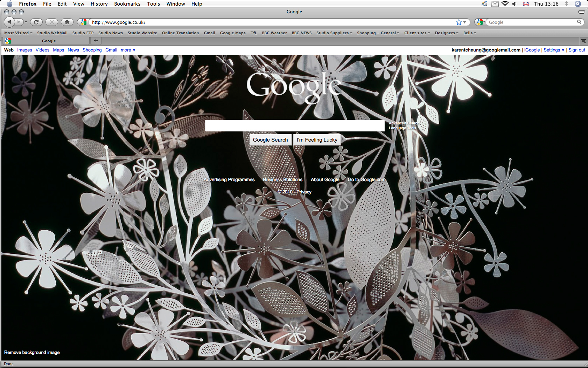Click the Google search text field
The width and height of the screenshot is (588, 368).
point(295,126)
